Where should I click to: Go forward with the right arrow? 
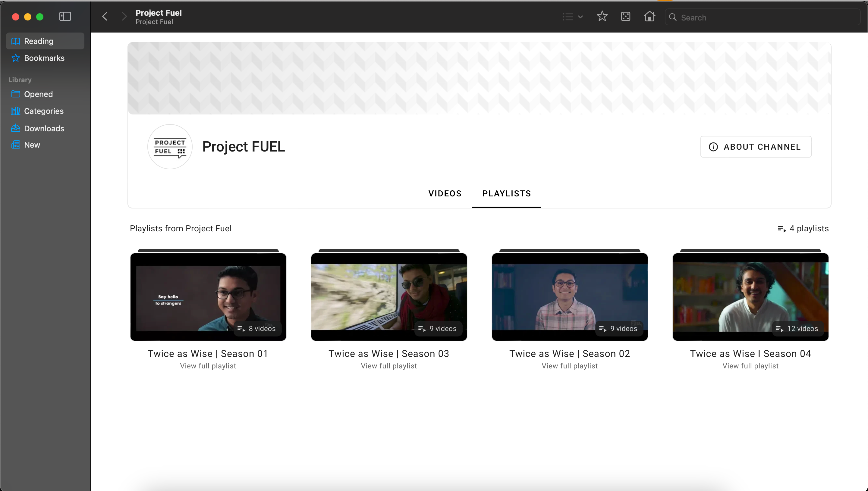(124, 16)
